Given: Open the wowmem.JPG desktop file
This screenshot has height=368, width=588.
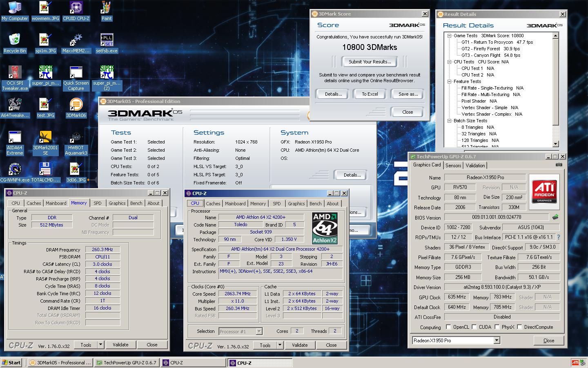Looking at the screenshot, I should pos(45,11).
